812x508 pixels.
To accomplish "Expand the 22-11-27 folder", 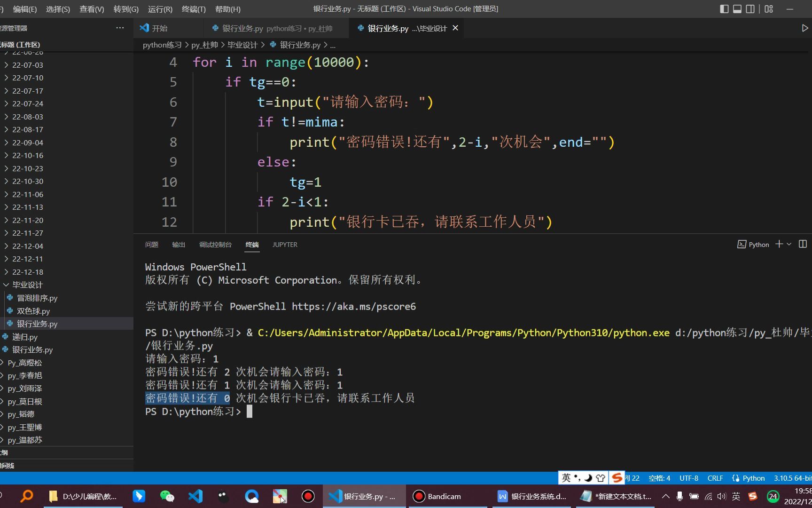I will tap(67, 233).
